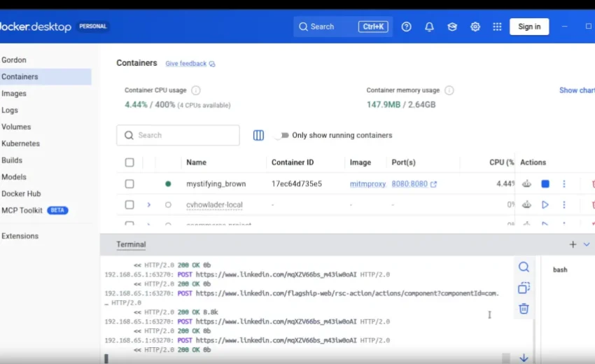Search in terminal with magnifier icon

pos(524,267)
